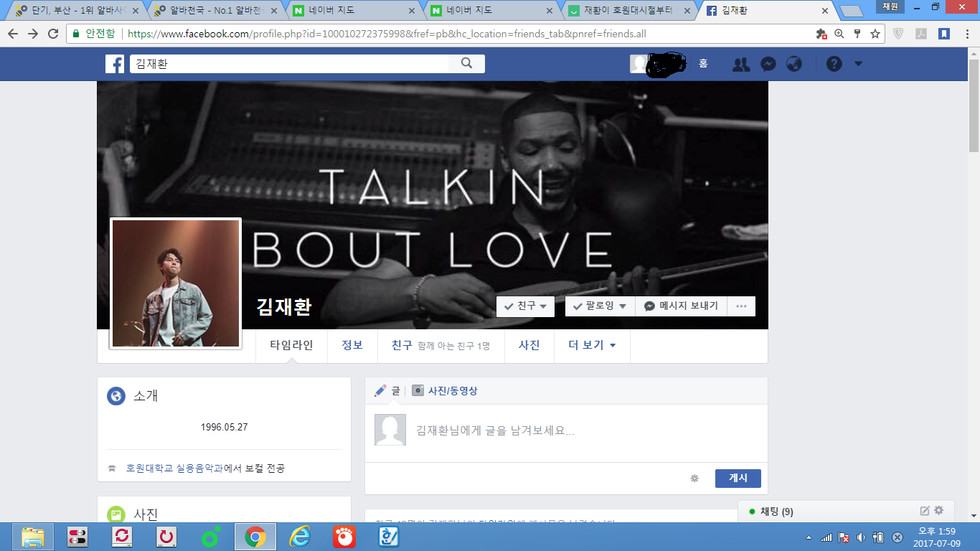Screen dimensions: 980x551
Task: Open the help question mark icon
Action: [834, 64]
